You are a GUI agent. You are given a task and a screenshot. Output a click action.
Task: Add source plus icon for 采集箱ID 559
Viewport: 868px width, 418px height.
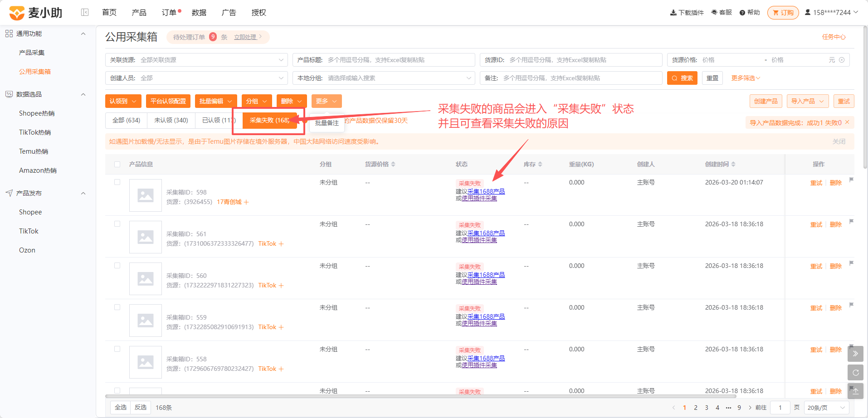click(x=281, y=327)
